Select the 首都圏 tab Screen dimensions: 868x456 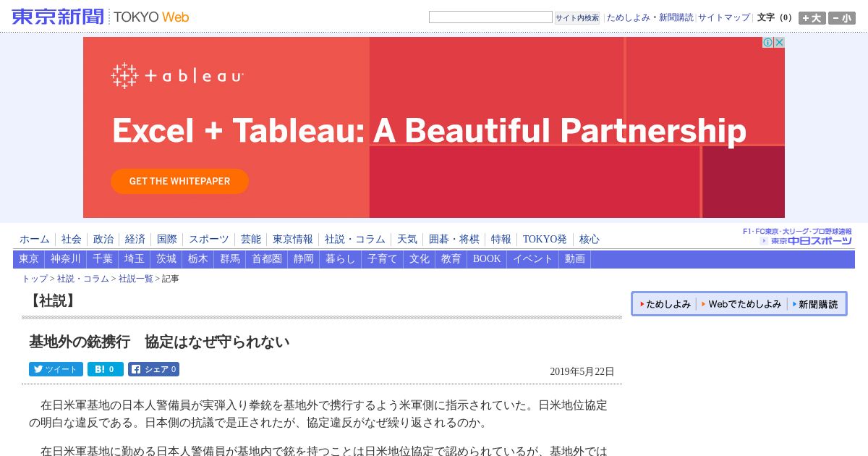[x=267, y=259]
